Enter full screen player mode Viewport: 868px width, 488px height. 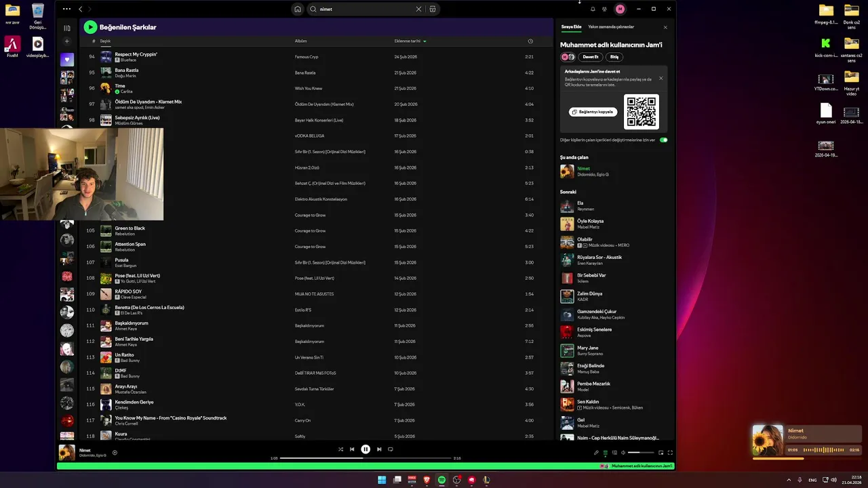pos(670,453)
